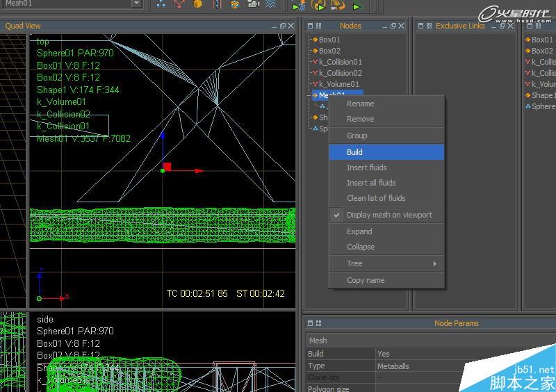
Task: Toggle Display mesh on viewport option
Action: pos(389,215)
